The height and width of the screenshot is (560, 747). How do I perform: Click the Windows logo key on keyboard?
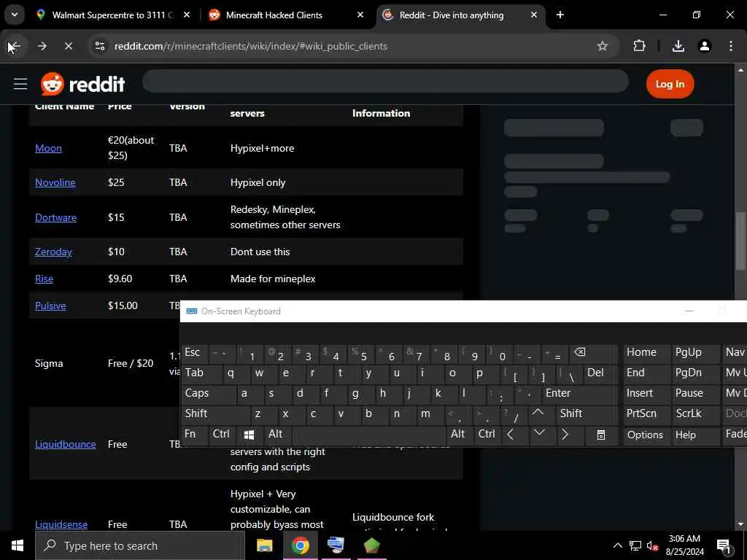pyautogui.click(x=249, y=435)
